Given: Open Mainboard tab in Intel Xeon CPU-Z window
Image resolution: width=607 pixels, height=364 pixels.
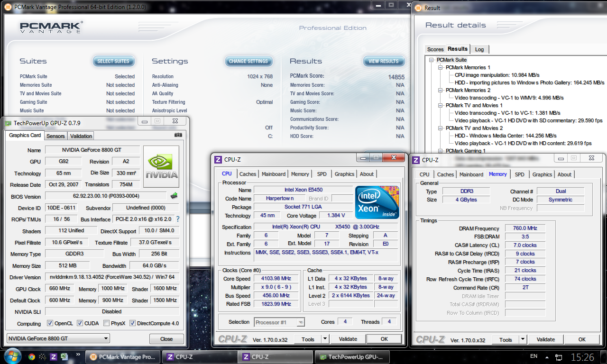Looking at the screenshot, I should [x=274, y=174].
